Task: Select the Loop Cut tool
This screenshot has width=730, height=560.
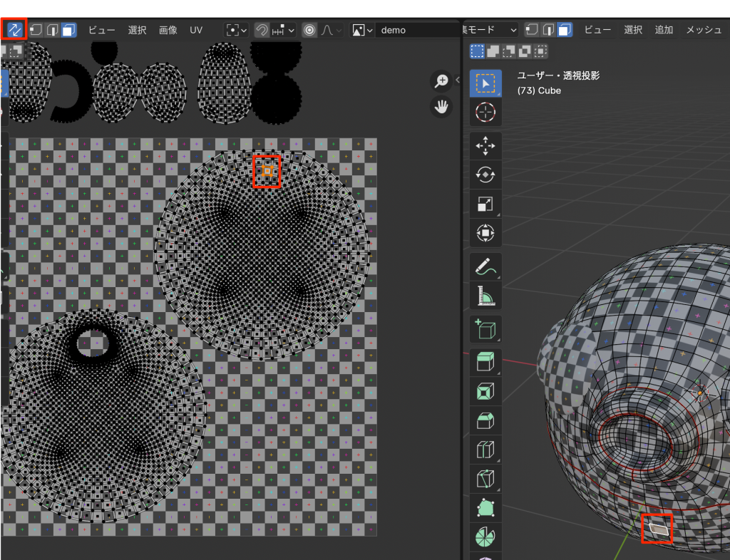Action: click(x=485, y=450)
